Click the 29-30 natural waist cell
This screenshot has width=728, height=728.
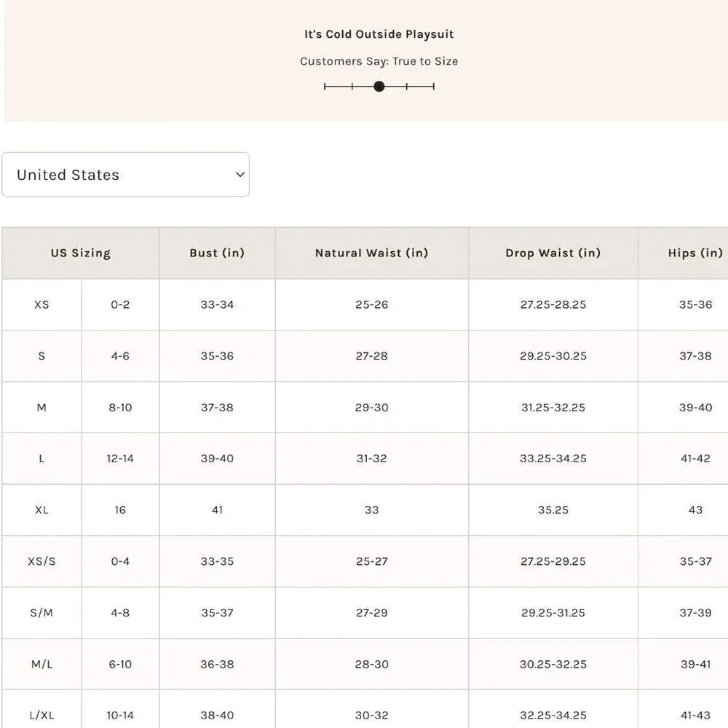point(372,408)
